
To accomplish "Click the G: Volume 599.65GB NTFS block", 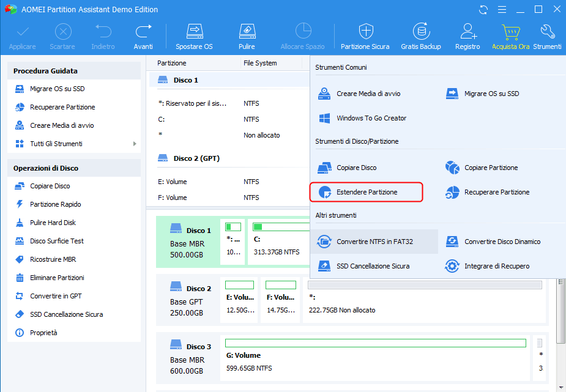I will coord(376,358).
